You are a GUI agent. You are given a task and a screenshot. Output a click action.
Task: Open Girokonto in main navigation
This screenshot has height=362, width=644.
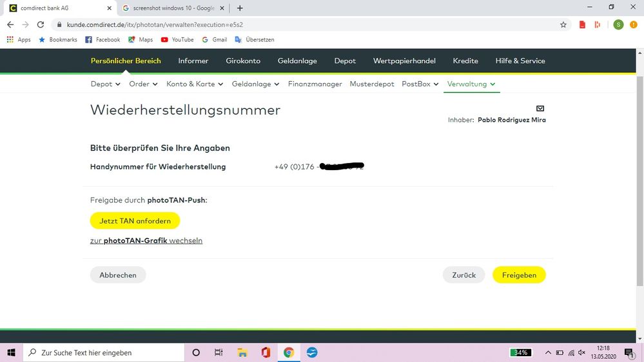coord(243,61)
